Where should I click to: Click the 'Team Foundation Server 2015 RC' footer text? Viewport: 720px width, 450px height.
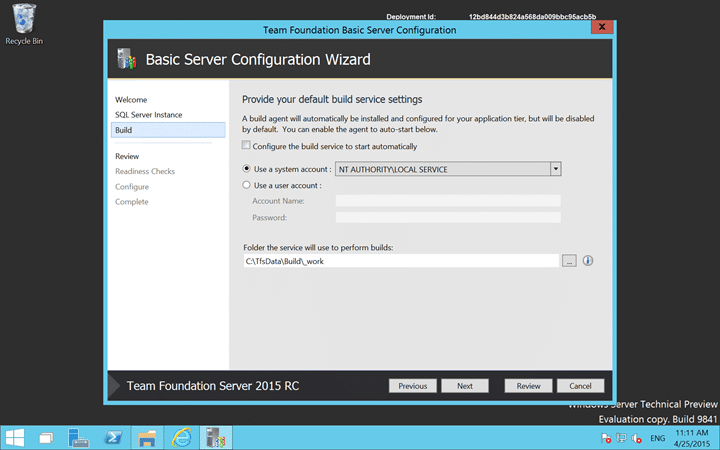(213, 386)
